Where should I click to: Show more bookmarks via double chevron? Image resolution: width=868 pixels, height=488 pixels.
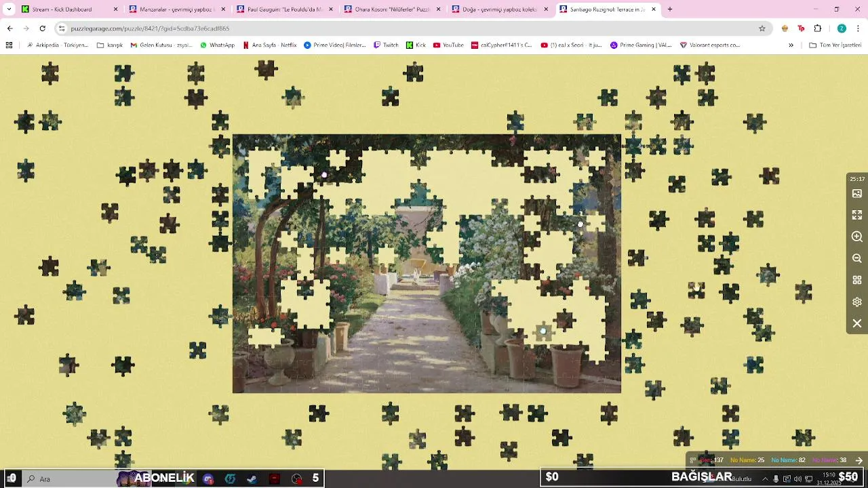coord(791,45)
